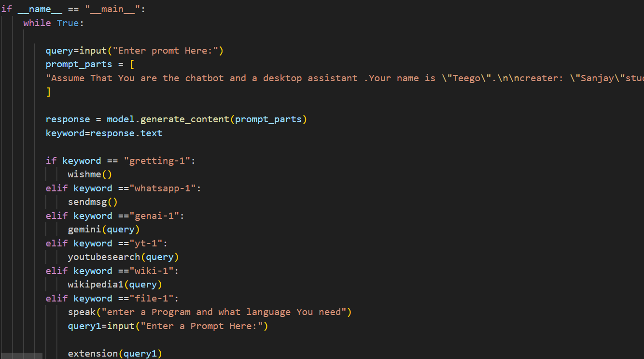
Task: Click the "gretting-1" string literal
Action: (x=157, y=161)
